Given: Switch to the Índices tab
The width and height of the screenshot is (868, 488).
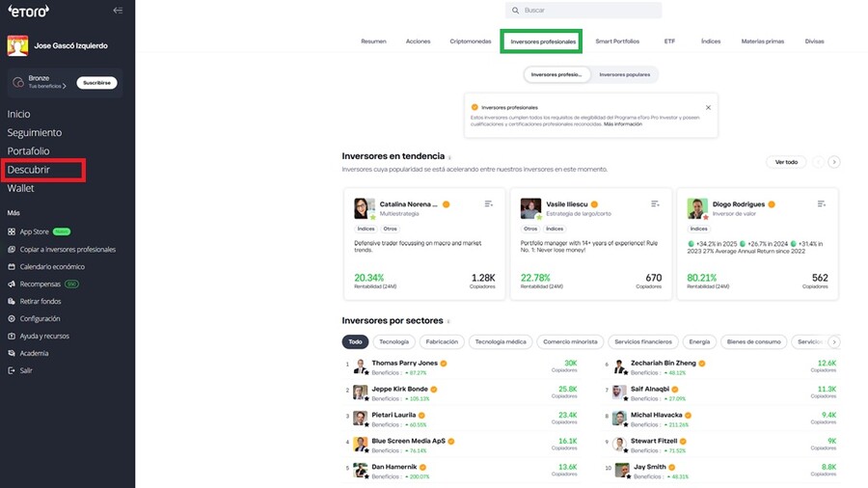Looking at the screenshot, I should 711,41.
